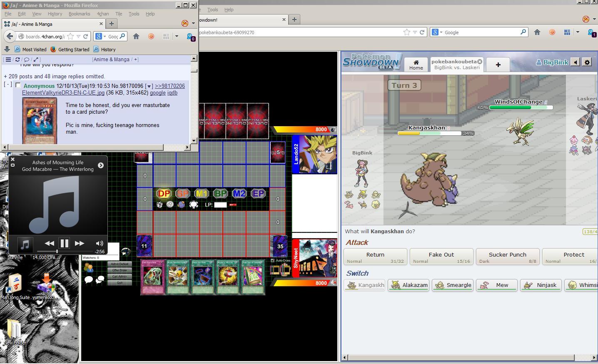Check the Anonymous post checkbox
This screenshot has width=598, height=364.
point(18,85)
